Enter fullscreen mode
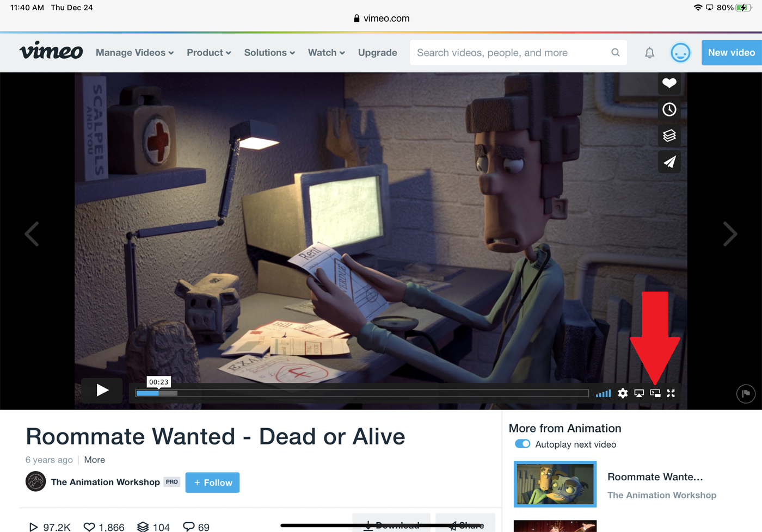This screenshot has width=762, height=532. click(671, 393)
